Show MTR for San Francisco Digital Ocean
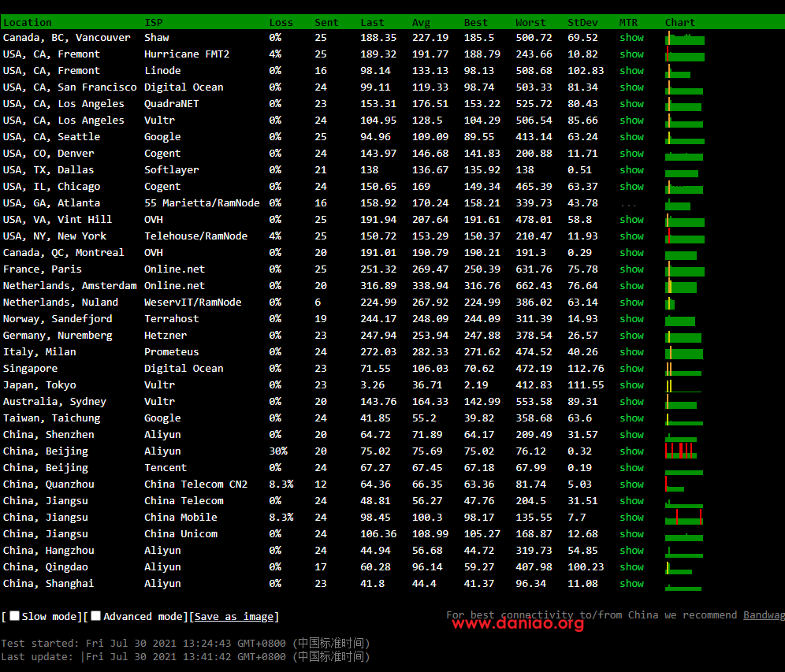 click(x=631, y=87)
